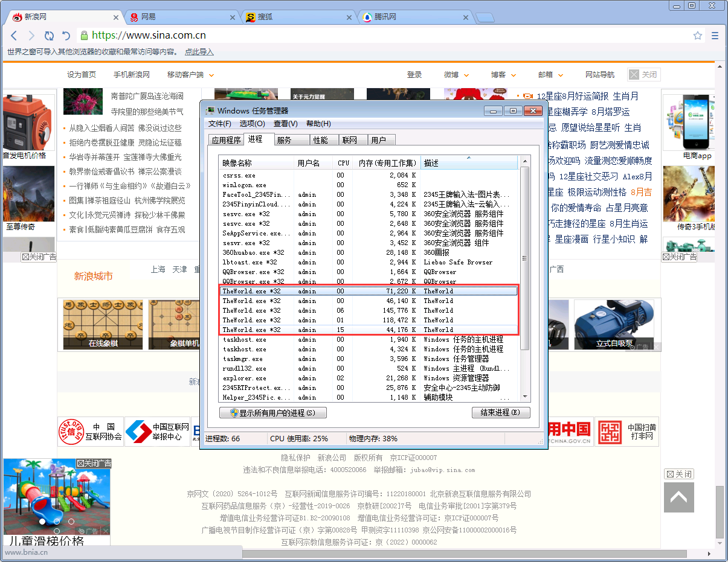Click 在线象棋 game thumbnail
This screenshot has height=562, width=728.
pyautogui.click(x=103, y=325)
